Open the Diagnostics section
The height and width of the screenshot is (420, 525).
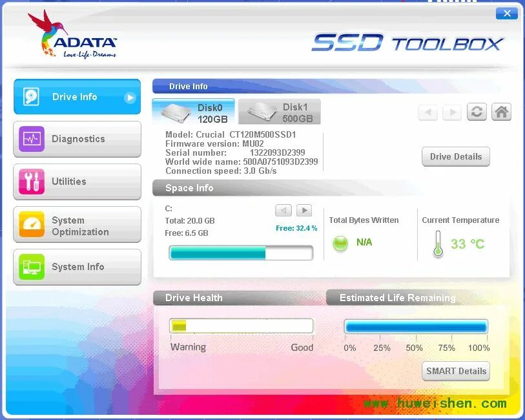(x=77, y=139)
